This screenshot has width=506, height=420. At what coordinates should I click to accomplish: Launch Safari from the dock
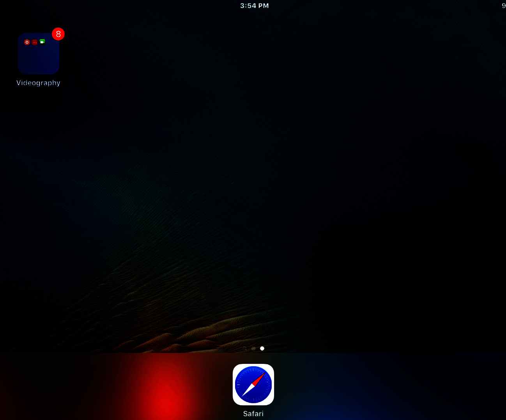pos(253,385)
